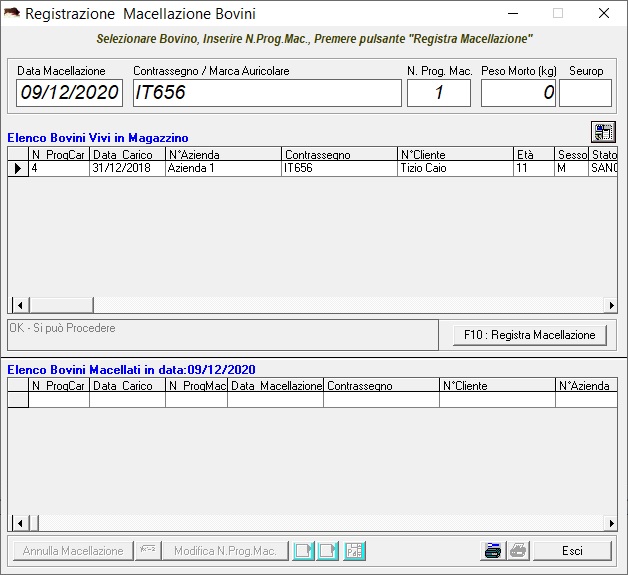Click the Contrassegno / Marca Auricolare field

pos(267,93)
